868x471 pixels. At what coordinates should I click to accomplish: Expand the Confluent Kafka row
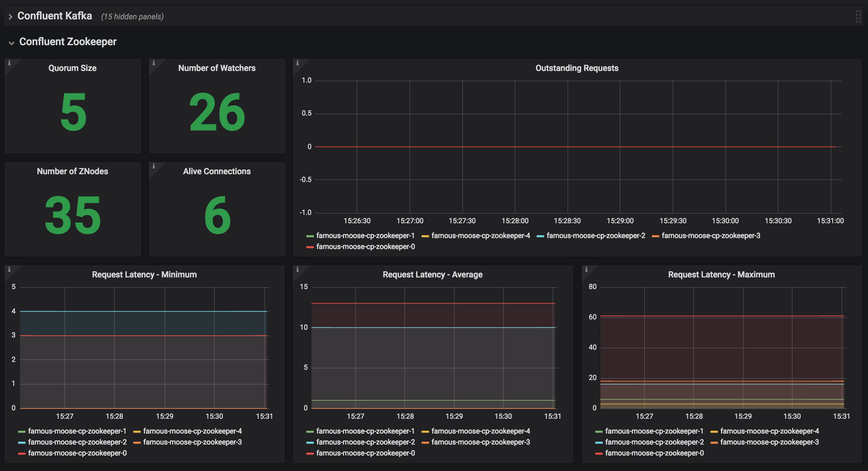pyautogui.click(x=54, y=16)
